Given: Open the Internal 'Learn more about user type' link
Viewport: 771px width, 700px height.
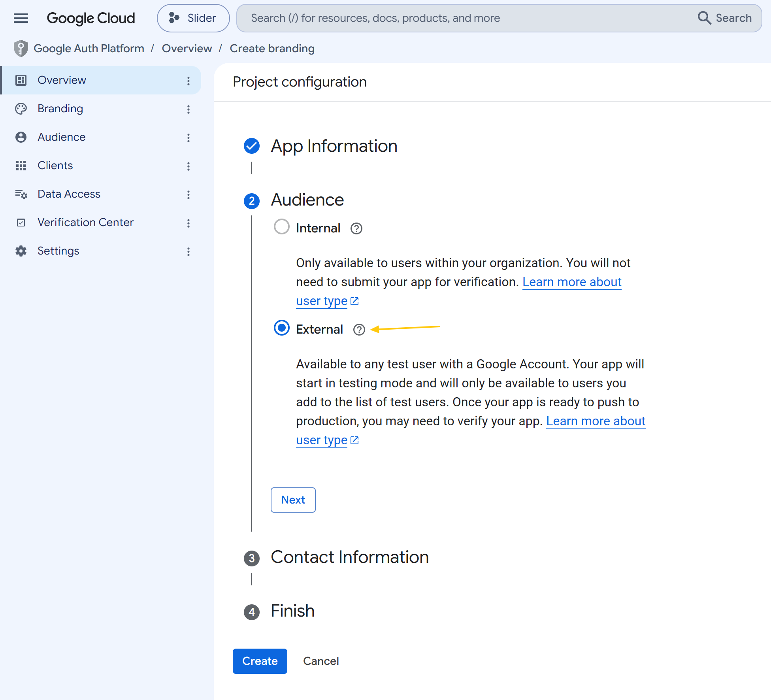Looking at the screenshot, I should pos(572,282).
